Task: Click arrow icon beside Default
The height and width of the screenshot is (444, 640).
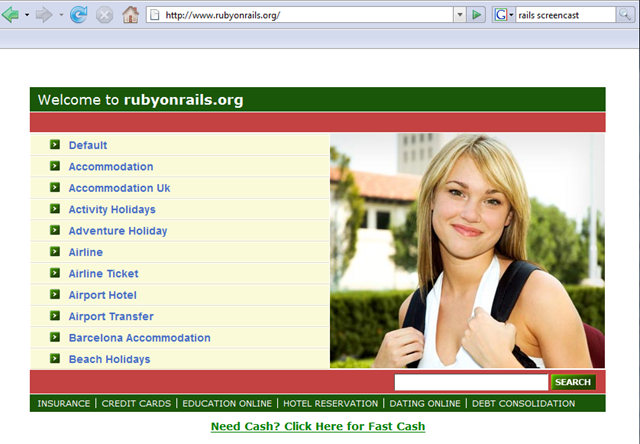Action: [55, 144]
